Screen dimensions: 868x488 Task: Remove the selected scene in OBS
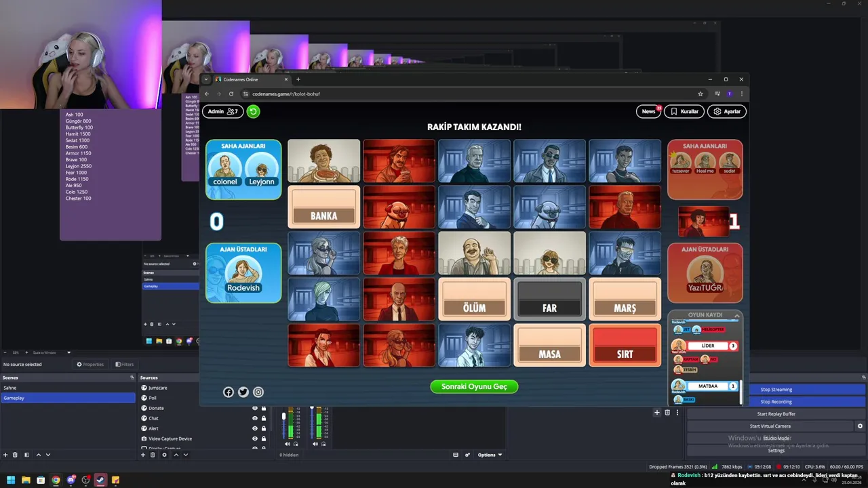16,455
